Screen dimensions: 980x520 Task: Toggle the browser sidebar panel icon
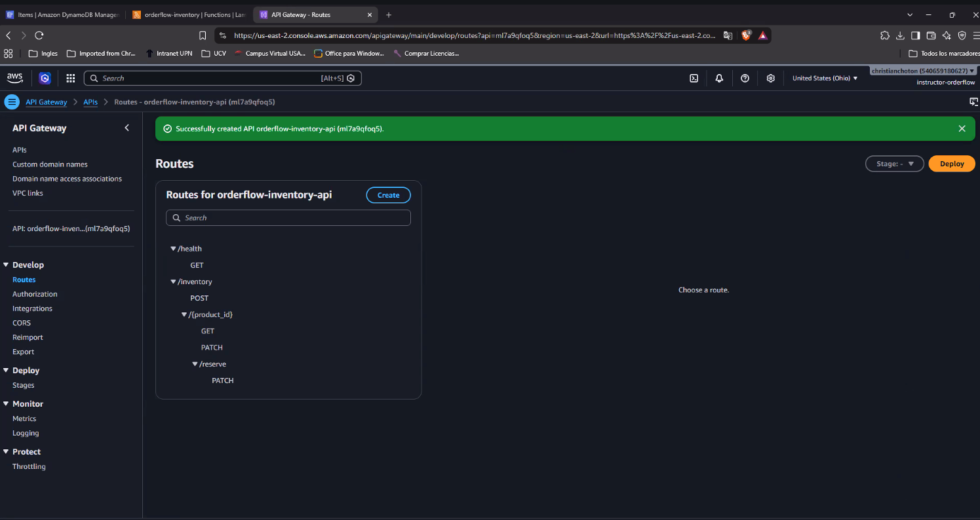915,35
